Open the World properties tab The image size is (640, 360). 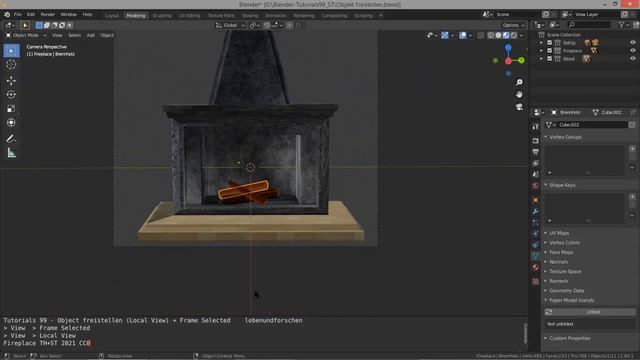click(536, 186)
